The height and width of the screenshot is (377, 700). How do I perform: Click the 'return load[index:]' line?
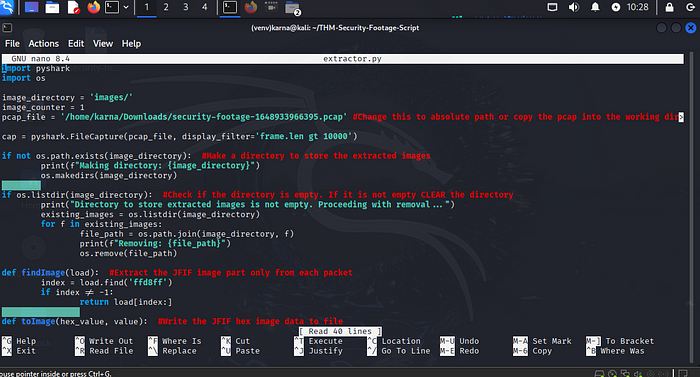pyautogui.click(x=126, y=302)
